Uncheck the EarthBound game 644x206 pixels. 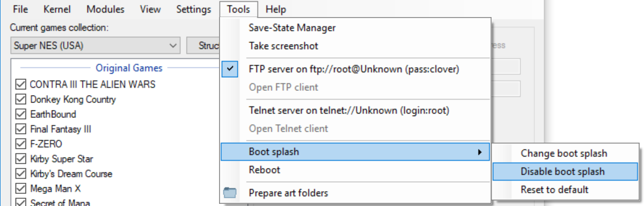(x=20, y=115)
